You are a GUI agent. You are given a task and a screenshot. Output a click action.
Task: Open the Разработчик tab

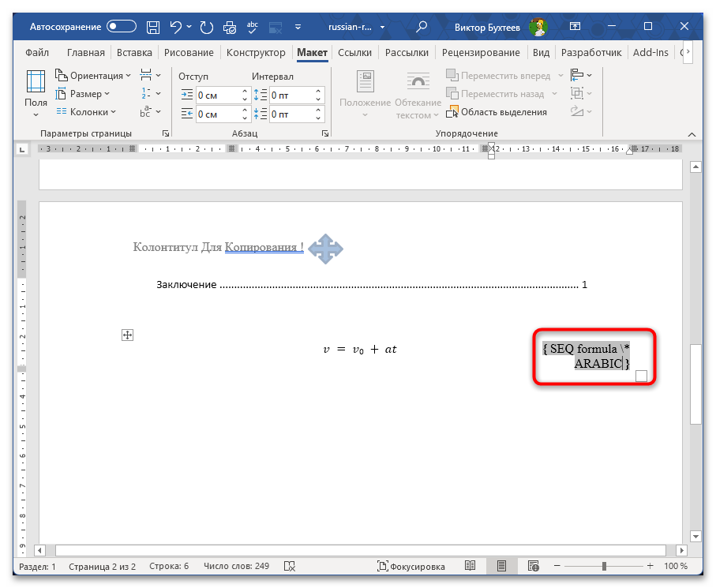591,53
